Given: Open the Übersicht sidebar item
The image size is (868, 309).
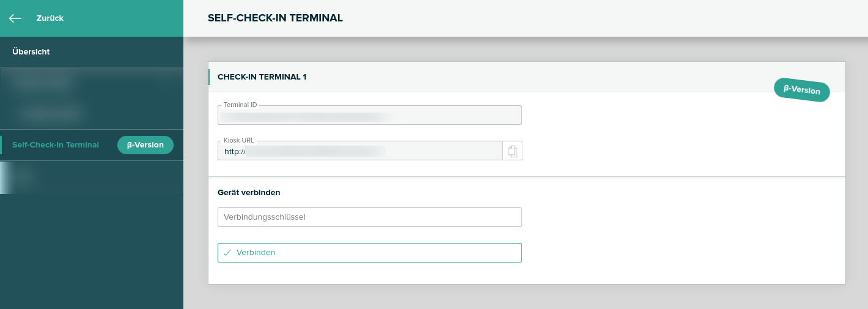Looking at the screenshot, I should (31, 52).
